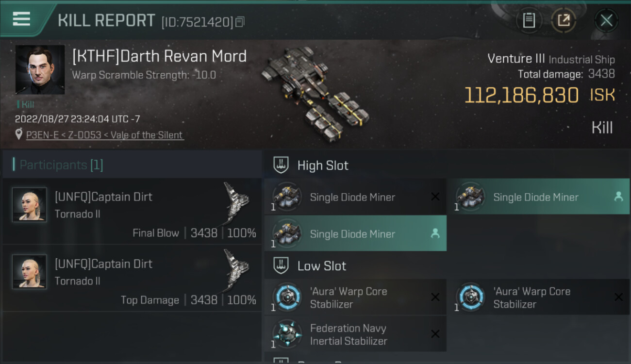This screenshot has height=364, width=631.
Task: Copy the kill report ID
Action: (240, 21)
